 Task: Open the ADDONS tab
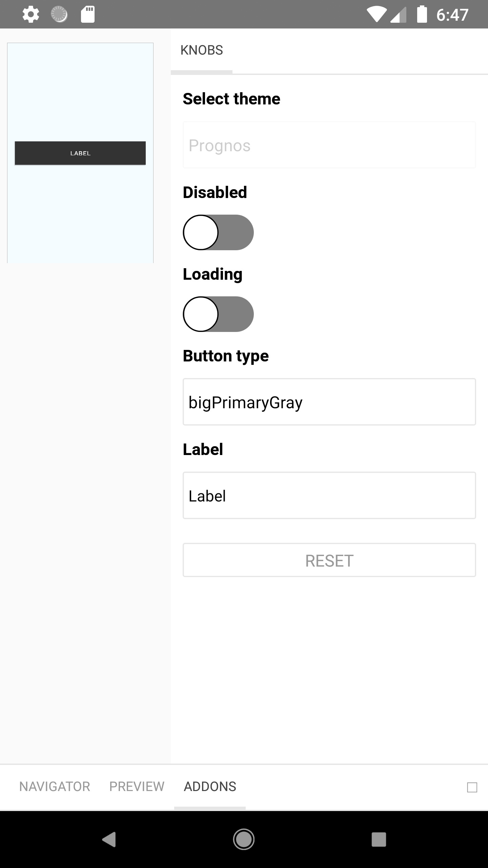point(210,786)
